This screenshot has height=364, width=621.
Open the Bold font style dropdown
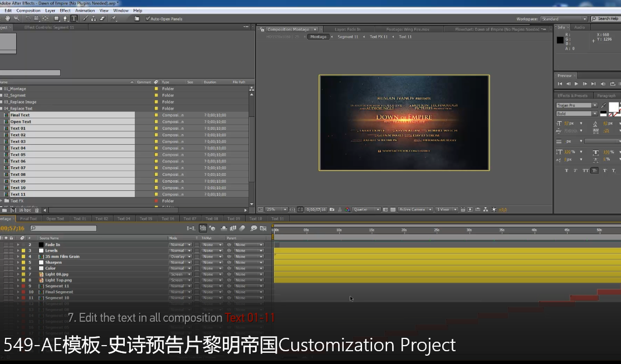[576, 114]
